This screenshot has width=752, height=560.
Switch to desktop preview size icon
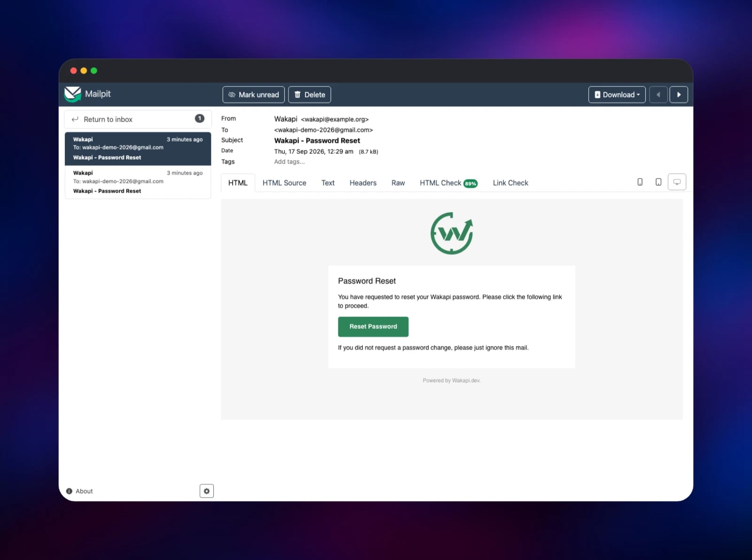tap(677, 182)
